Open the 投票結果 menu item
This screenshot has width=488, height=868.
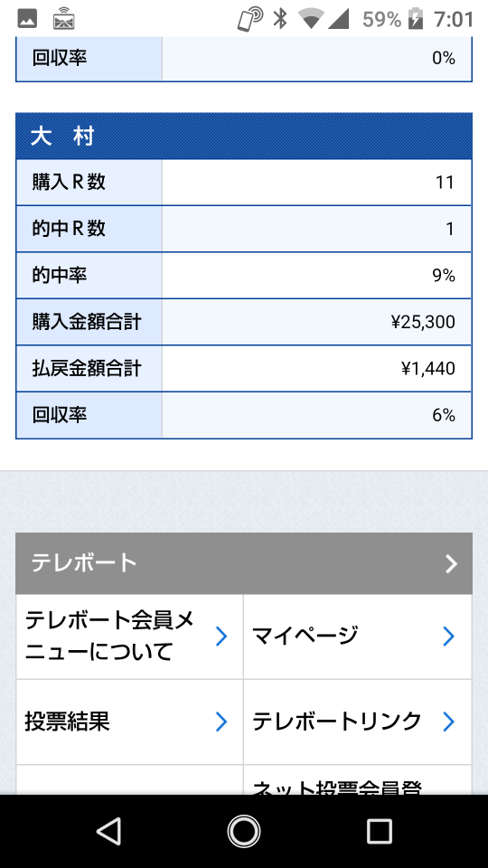[129, 722]
